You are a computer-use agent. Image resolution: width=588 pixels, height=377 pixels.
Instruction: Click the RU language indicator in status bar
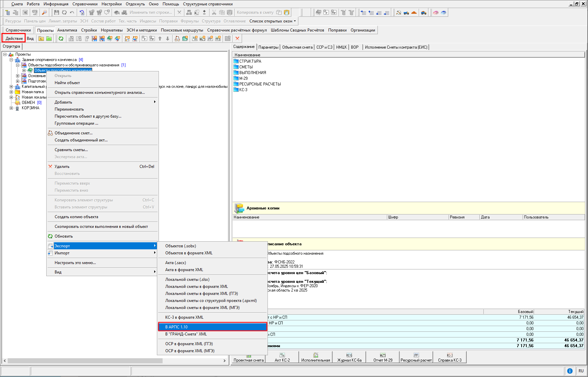click(581, 371)
